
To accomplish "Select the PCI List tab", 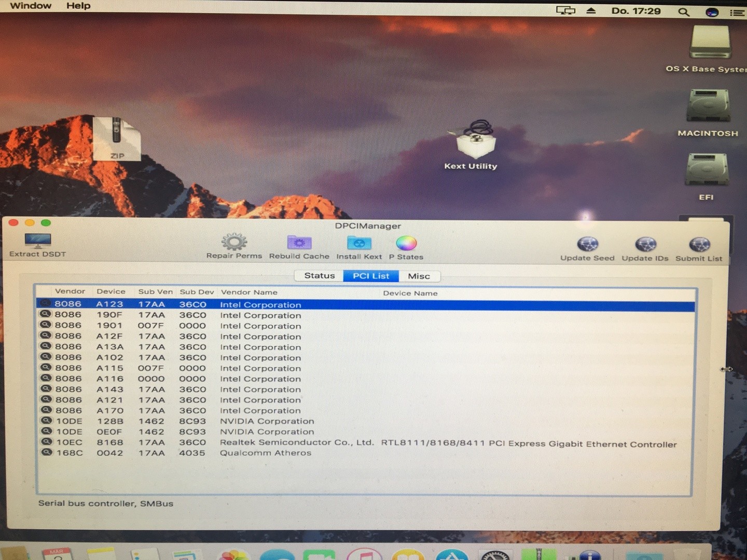I will click(371, 276).
